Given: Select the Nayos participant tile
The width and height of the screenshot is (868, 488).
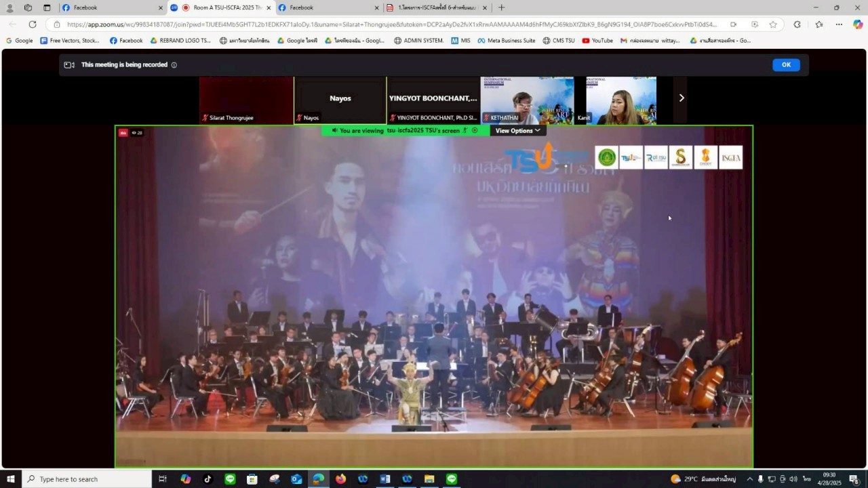Looking at the screenshot, I should tap(340, 100).
